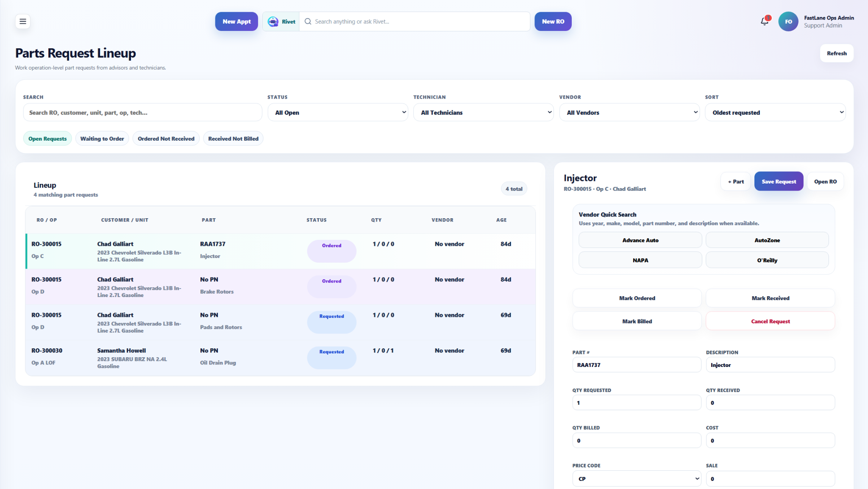Click Cancel Request
868x489 pixels.
pos(771,321)
